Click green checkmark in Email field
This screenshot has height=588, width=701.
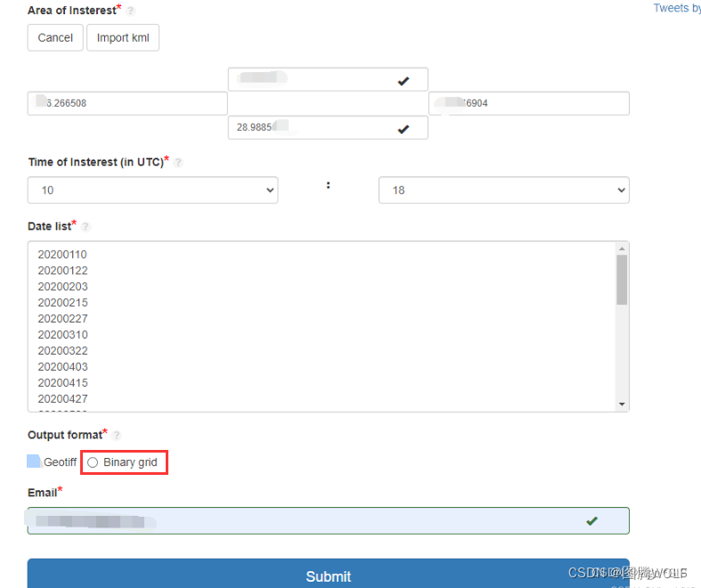592,521
